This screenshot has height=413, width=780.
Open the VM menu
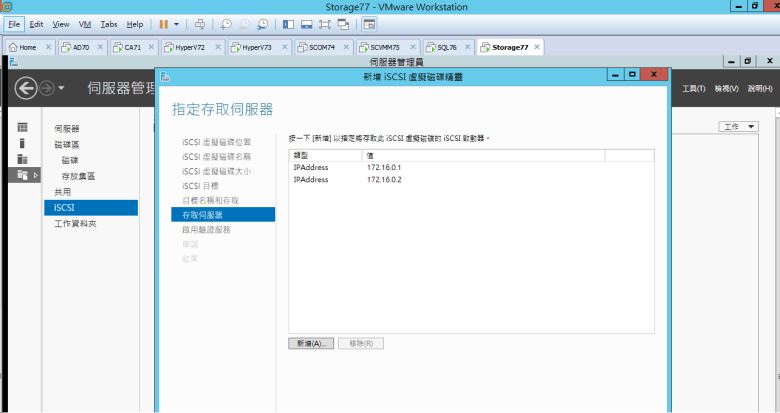tap(84, 23)
